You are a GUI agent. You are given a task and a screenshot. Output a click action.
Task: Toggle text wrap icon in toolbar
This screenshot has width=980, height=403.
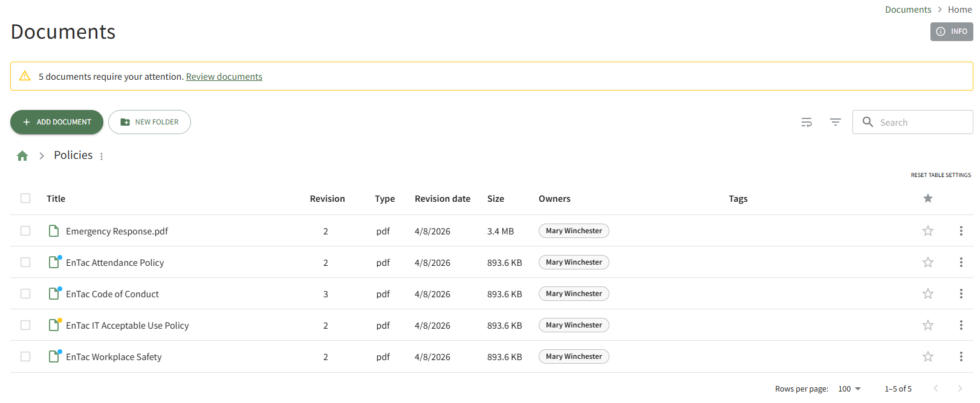click(806, 122)
